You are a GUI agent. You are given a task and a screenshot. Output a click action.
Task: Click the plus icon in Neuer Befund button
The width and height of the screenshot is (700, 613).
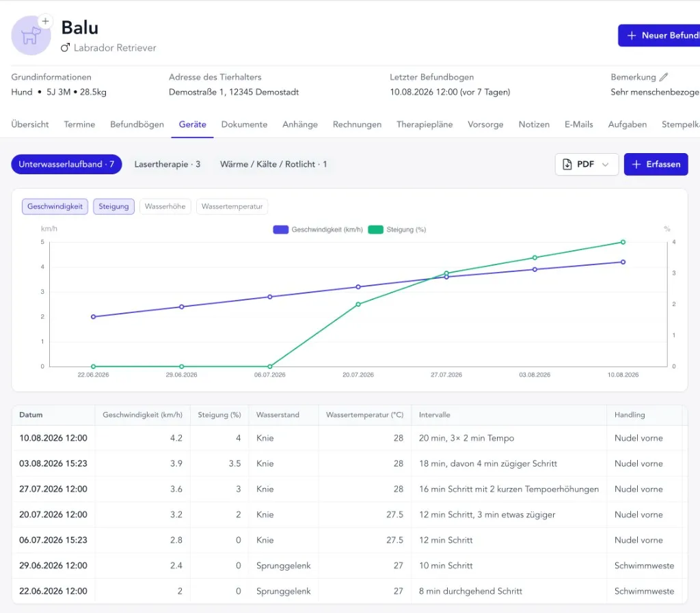631,36
